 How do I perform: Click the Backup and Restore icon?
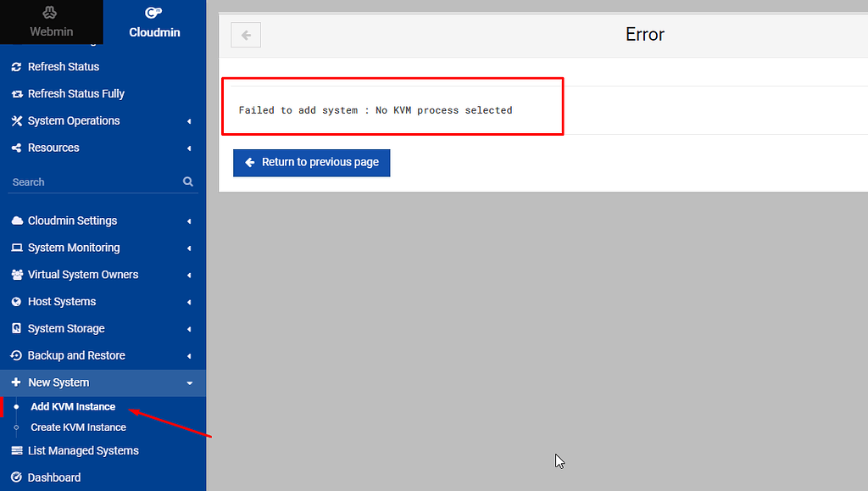(15, 355)
